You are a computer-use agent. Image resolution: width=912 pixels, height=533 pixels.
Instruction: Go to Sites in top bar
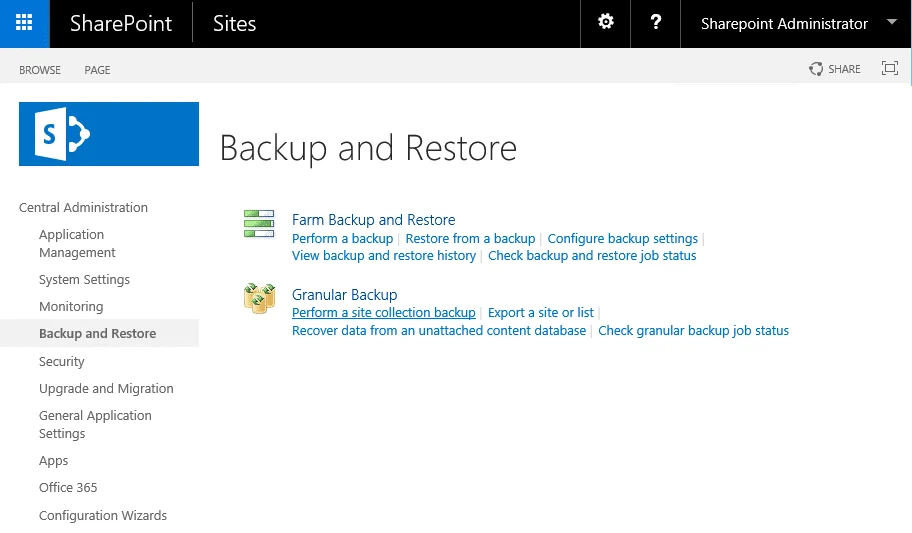click(x=234, y=24)
